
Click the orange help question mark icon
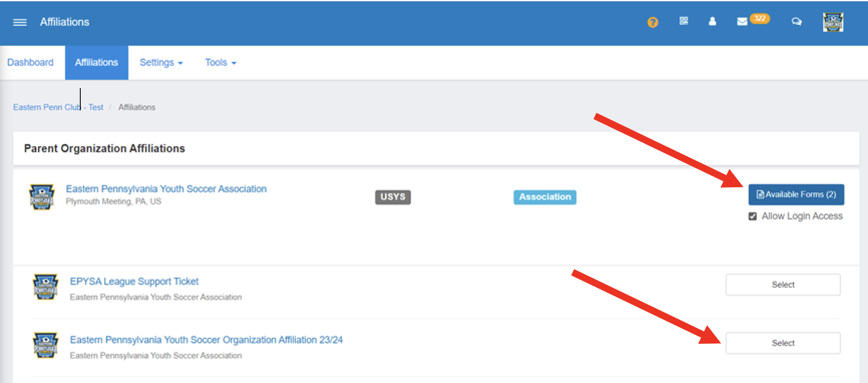point(653,22)
